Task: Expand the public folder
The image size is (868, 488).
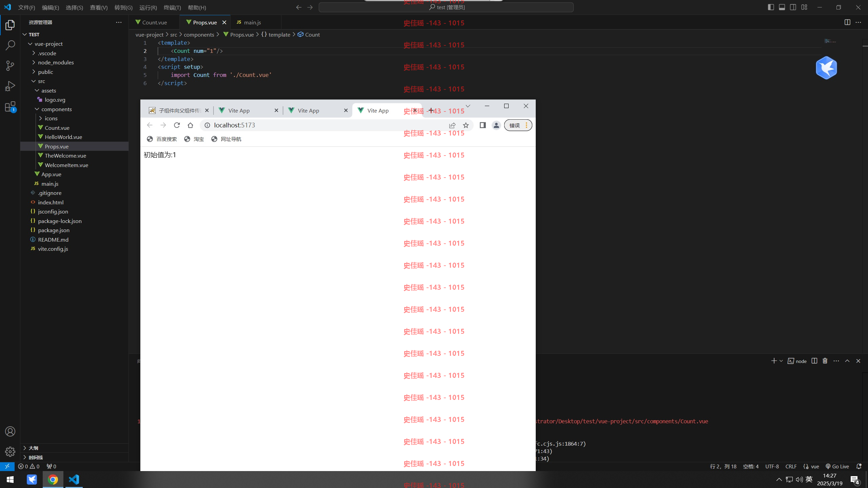Action: point(34,72)
